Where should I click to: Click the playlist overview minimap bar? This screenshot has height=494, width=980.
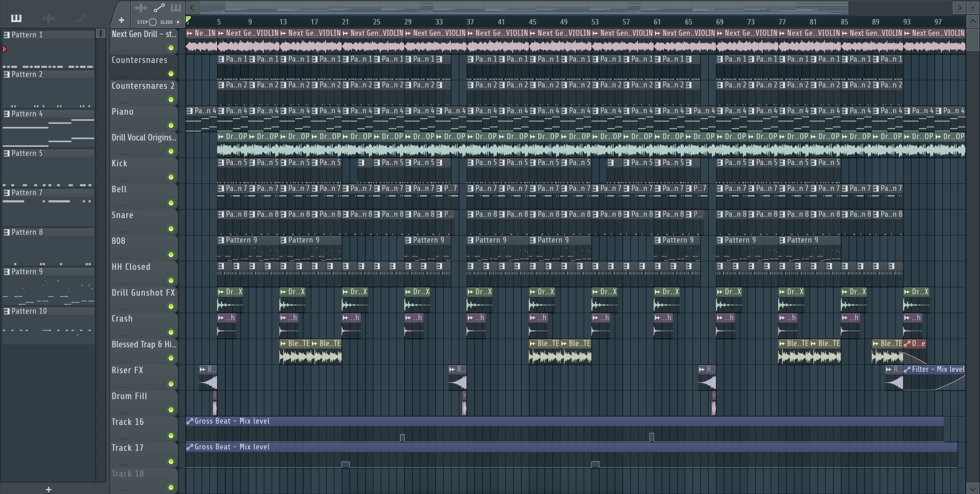tap(523, 7)
